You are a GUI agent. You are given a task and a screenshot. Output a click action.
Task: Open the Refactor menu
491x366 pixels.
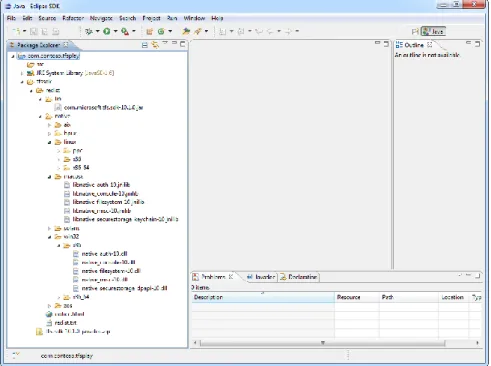(x=73, y=18)
